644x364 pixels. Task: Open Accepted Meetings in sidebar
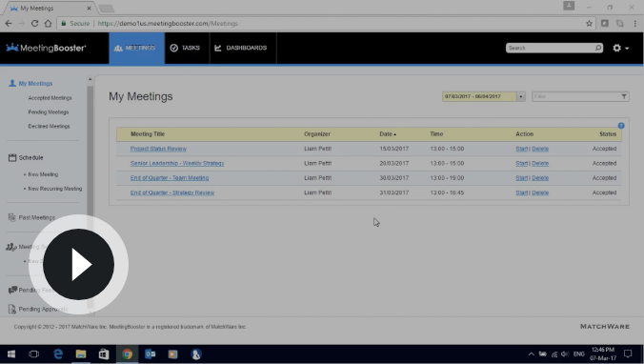tap(50, 98)
